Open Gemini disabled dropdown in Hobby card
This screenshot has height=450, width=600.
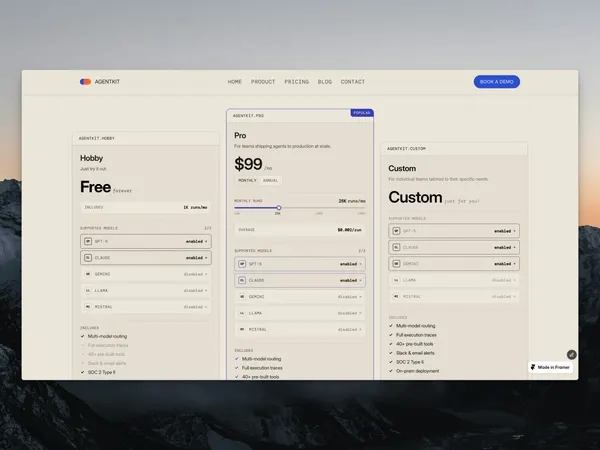195,274
